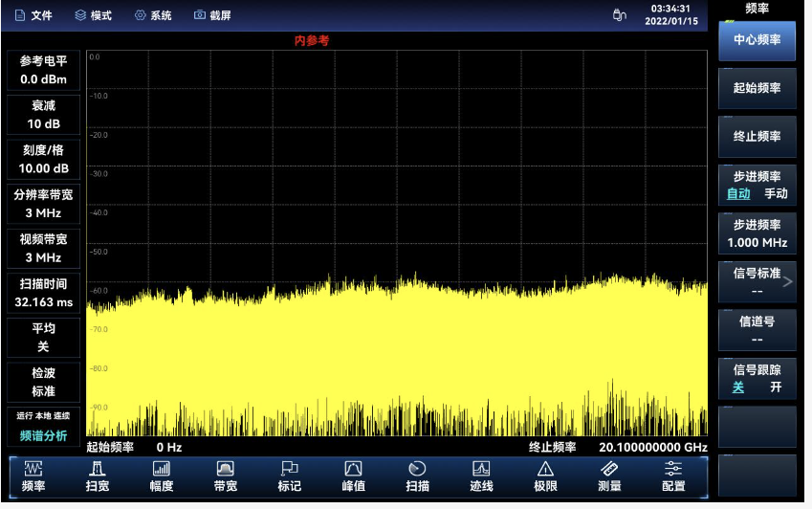Image resolution: width=812 pixels, height=509 pixels.
Task: Click the 中心频率 center frequency button
Action: 757,40
